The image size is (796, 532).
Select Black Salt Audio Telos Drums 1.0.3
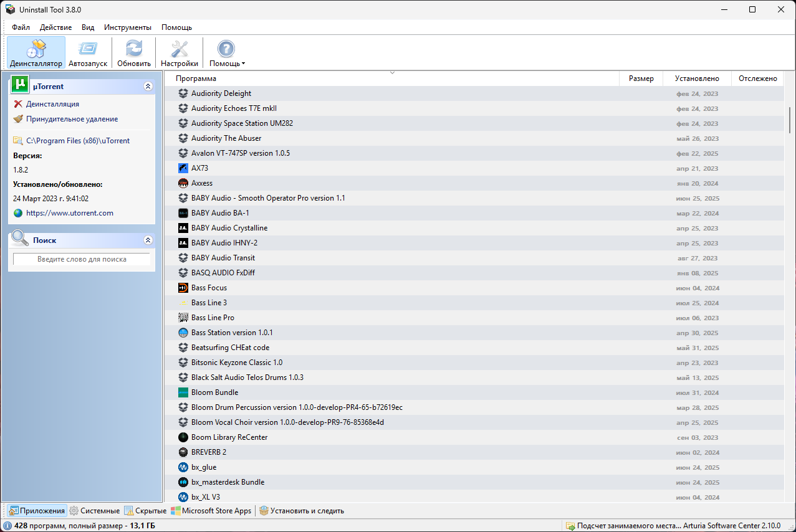click(x=474, y=378)
